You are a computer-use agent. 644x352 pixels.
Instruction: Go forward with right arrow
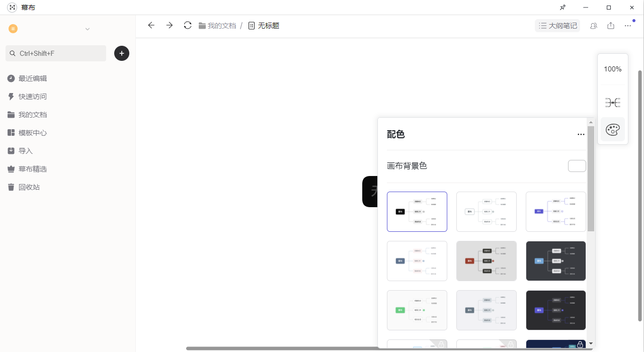[x=170, y=25]
